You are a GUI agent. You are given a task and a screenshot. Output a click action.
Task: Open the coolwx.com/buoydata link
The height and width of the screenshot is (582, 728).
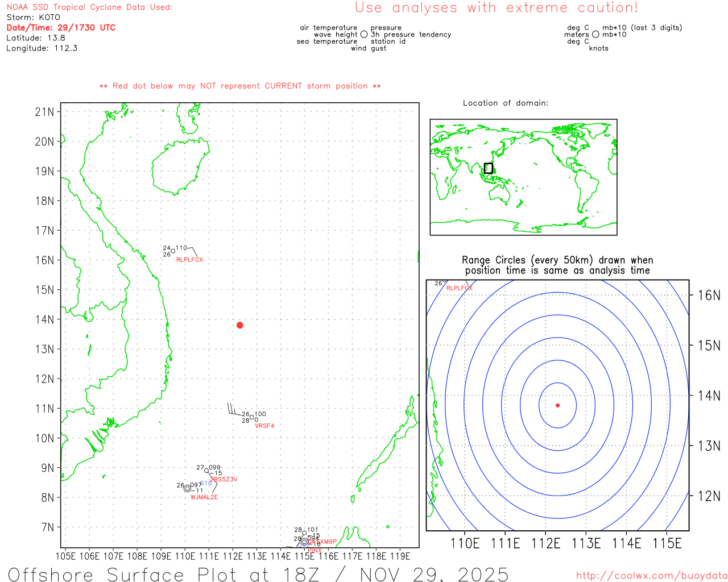click(652, 575)
